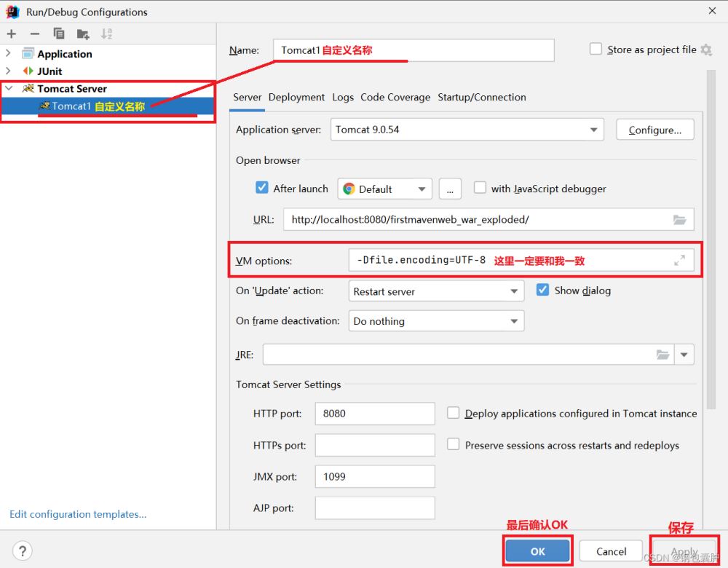This screenshot has width=728, height=568.
Task: Enable with JavaScript debugger option
Action: point(480,188)
